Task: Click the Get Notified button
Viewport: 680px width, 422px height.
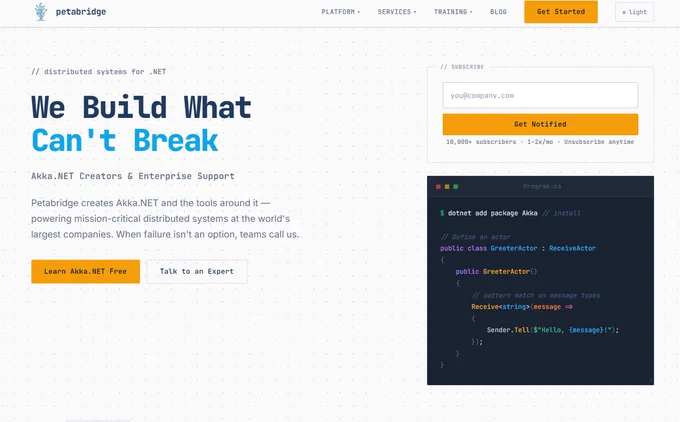Action: [540, 124]
